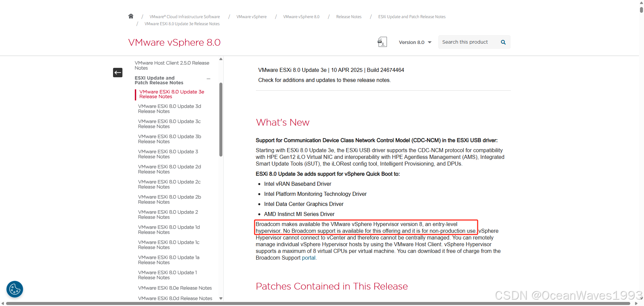Follow the Broadcom Support portal link
Viewport: 644px width, 306px height.
(x=309, y=258)
